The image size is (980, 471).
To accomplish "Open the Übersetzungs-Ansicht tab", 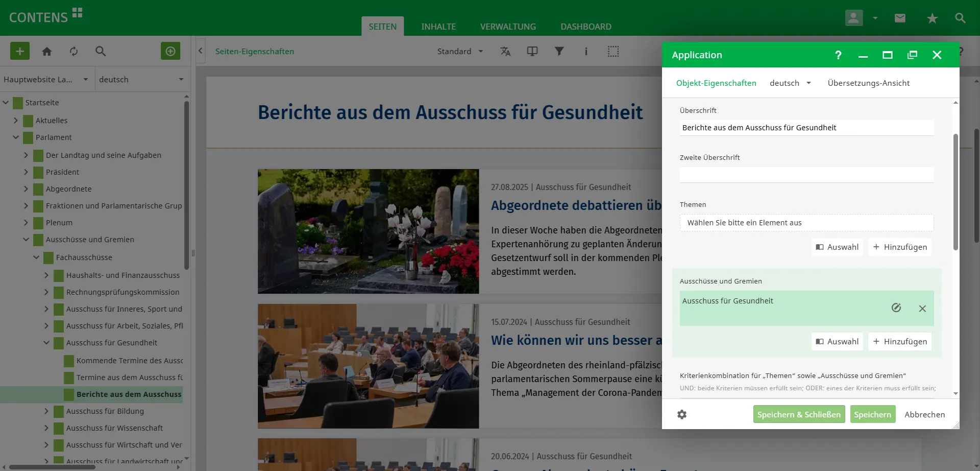I will click(x=868, y=83).
